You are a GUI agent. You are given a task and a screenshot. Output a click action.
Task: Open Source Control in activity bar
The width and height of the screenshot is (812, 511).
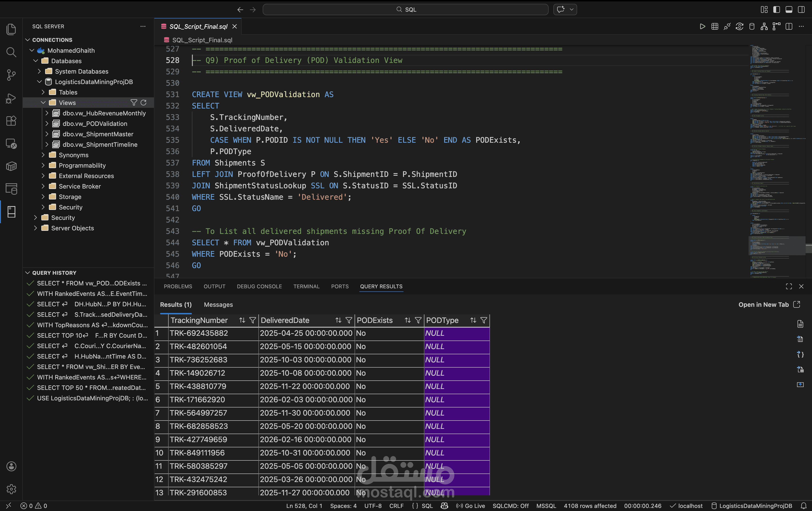[11, 75]
